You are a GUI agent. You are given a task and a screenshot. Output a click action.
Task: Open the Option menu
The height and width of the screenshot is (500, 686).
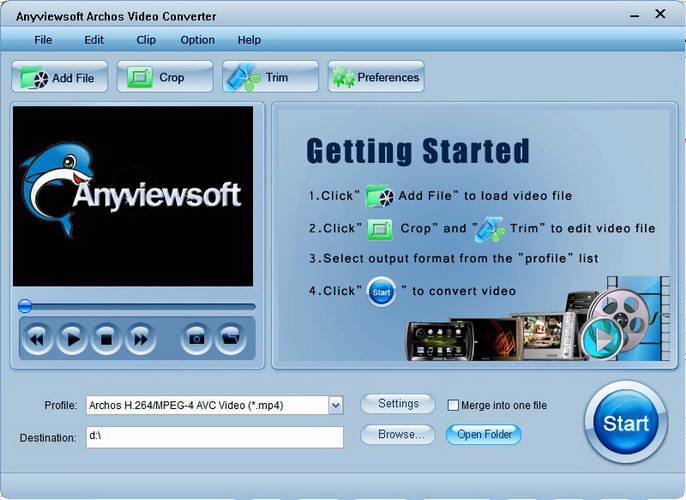pos(197,40)
